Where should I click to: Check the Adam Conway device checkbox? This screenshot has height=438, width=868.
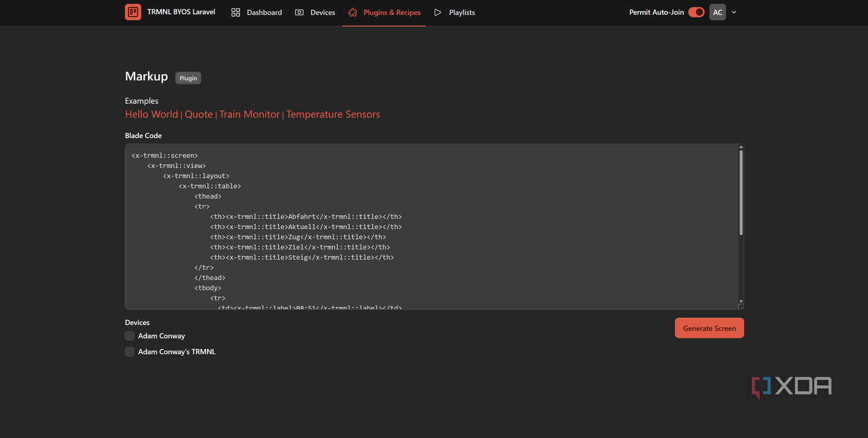point(130,336)
